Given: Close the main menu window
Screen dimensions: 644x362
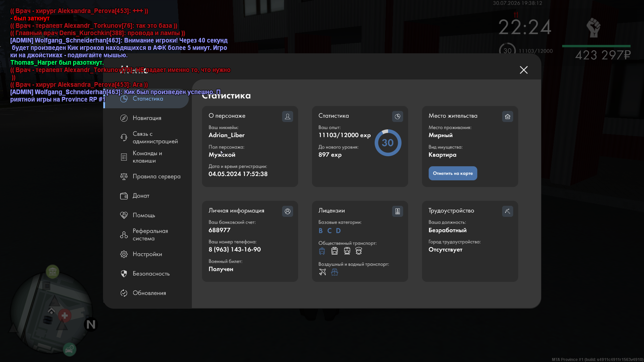Looking at the screenshot, I should pos(524,70).
